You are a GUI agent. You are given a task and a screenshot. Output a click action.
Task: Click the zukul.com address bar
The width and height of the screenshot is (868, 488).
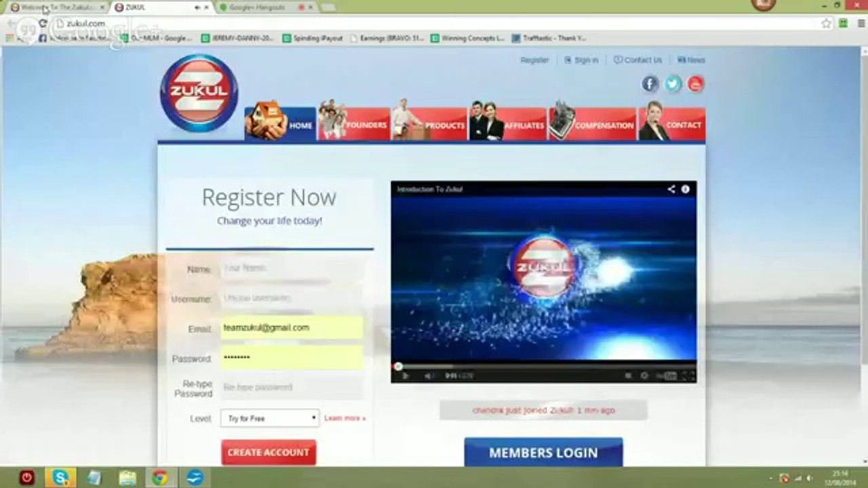coord(434,23)
